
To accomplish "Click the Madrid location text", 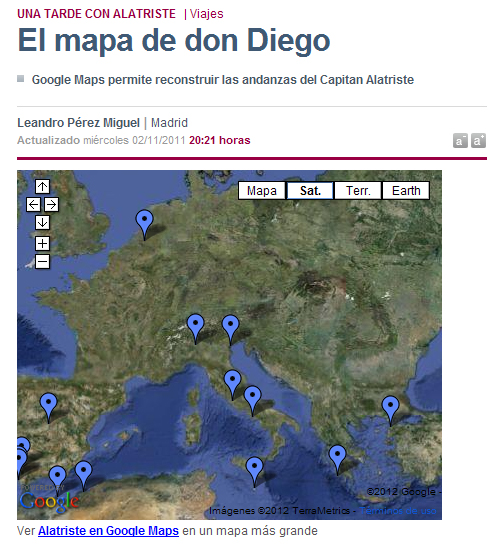I will [169, 123].
